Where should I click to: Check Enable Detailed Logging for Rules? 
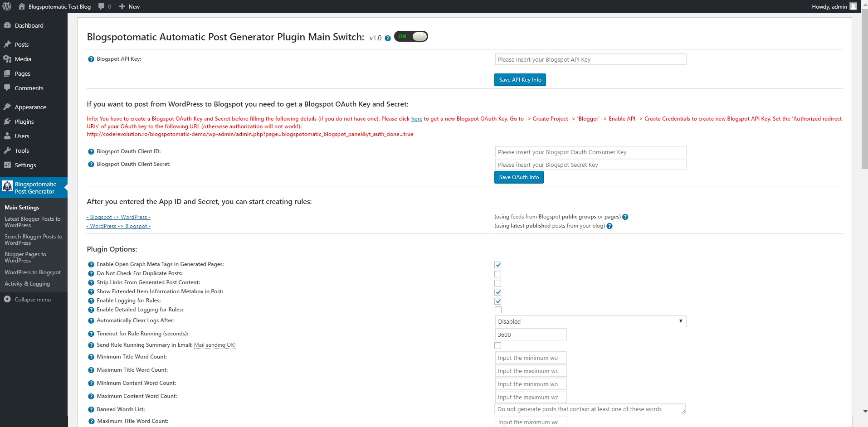coord(498,310)
